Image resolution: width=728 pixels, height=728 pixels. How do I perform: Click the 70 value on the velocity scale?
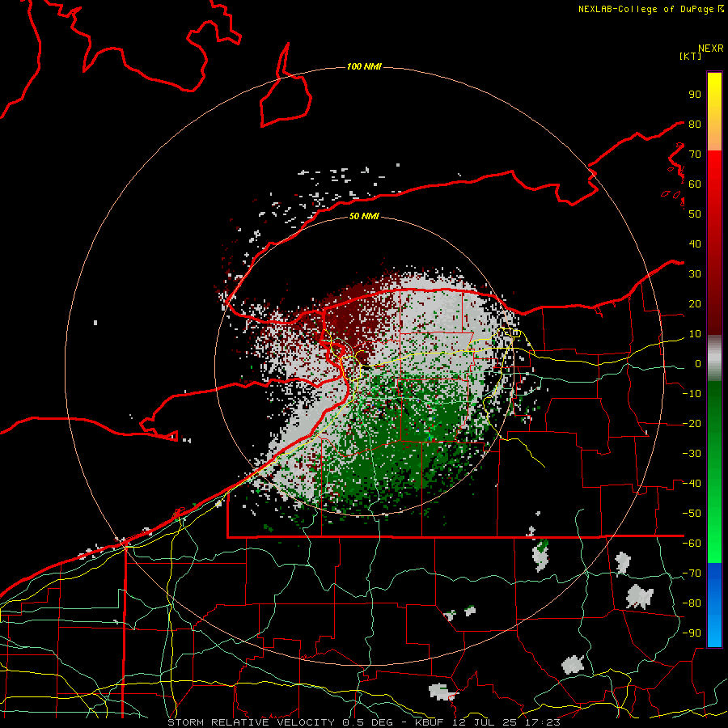tap(695, 154)
